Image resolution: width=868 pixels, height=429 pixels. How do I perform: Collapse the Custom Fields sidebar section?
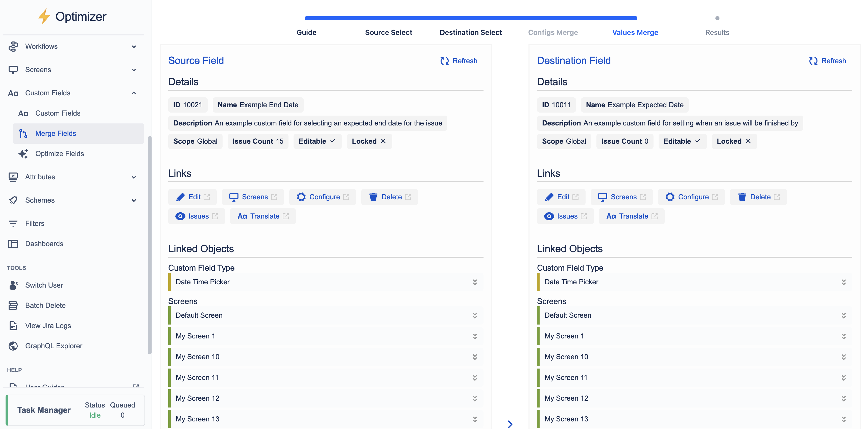click(134, 93)
